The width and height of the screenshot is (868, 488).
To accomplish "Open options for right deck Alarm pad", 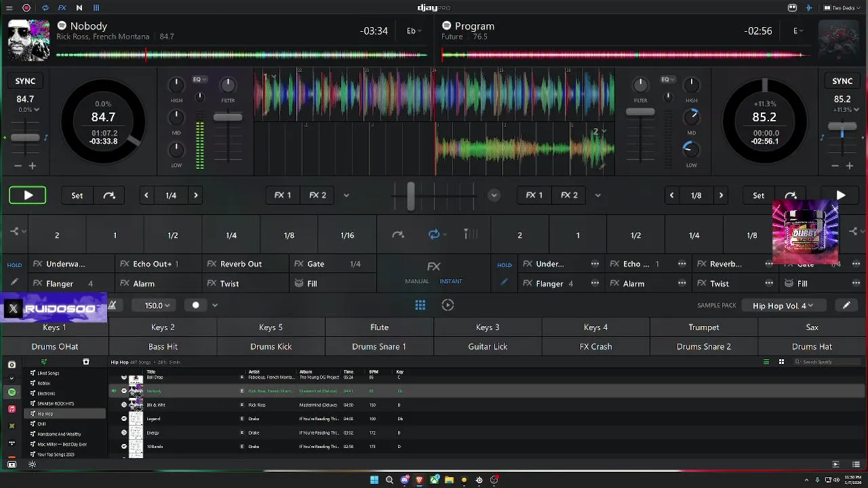I will (682, 283).
